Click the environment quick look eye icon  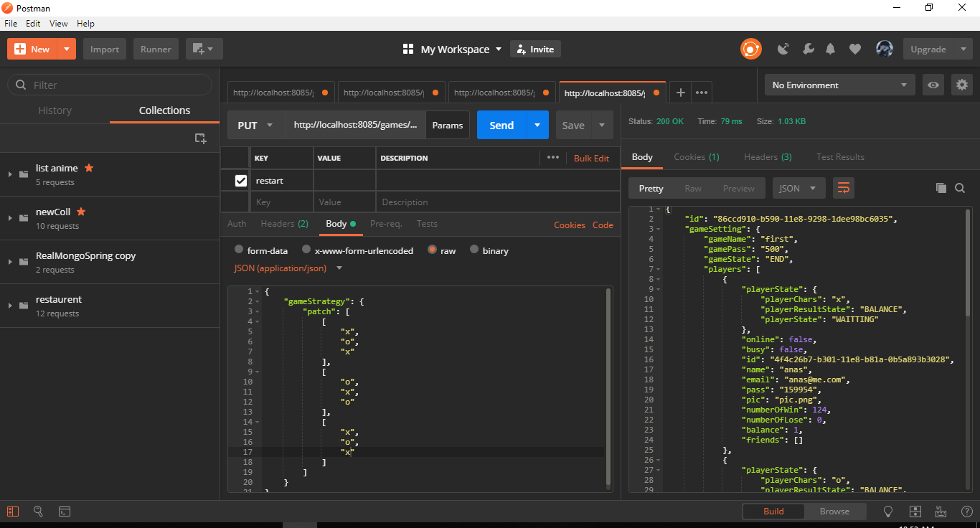click(x=933, y=85)
